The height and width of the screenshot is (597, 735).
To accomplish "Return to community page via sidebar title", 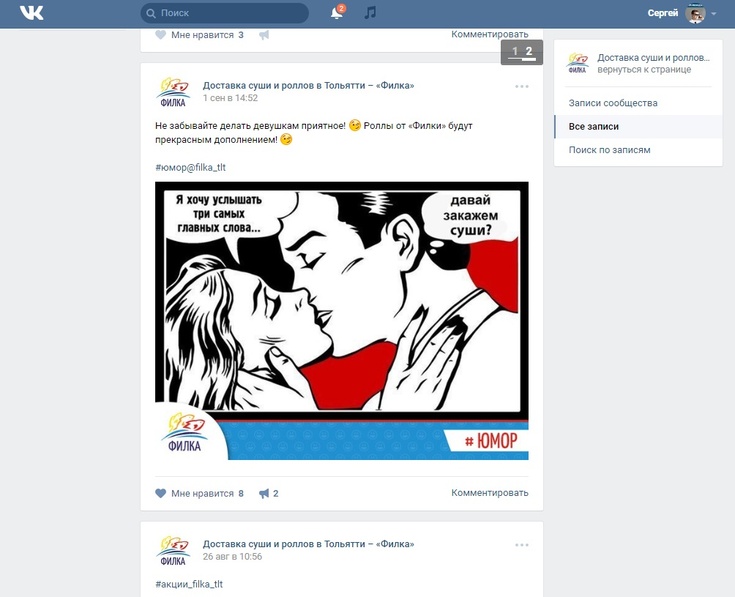I will (653, 58).
